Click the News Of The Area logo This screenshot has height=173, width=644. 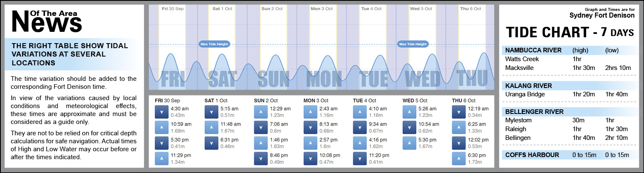tap(47, 21)
